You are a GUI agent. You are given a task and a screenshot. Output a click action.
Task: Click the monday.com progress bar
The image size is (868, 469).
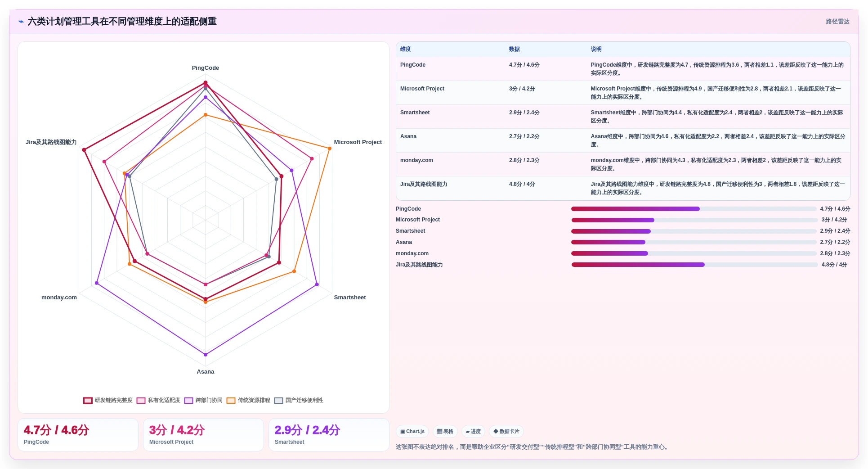pyautogui.click(x=694, y=253)
